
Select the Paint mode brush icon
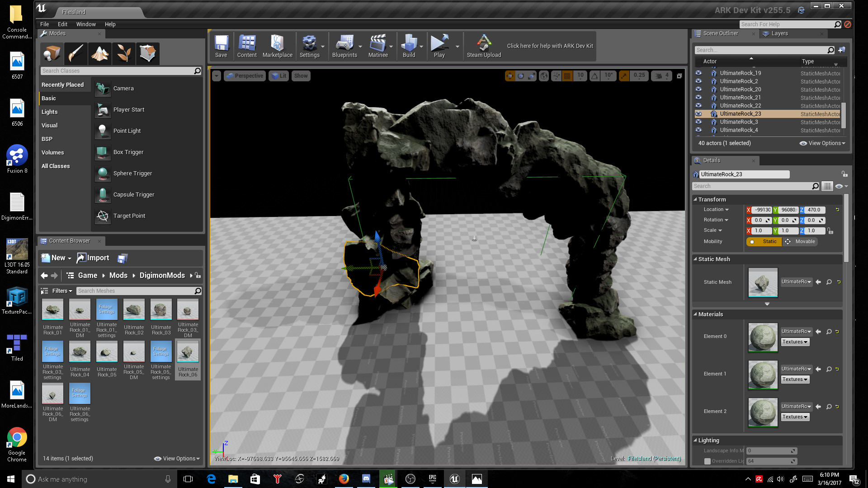[75, 53]
